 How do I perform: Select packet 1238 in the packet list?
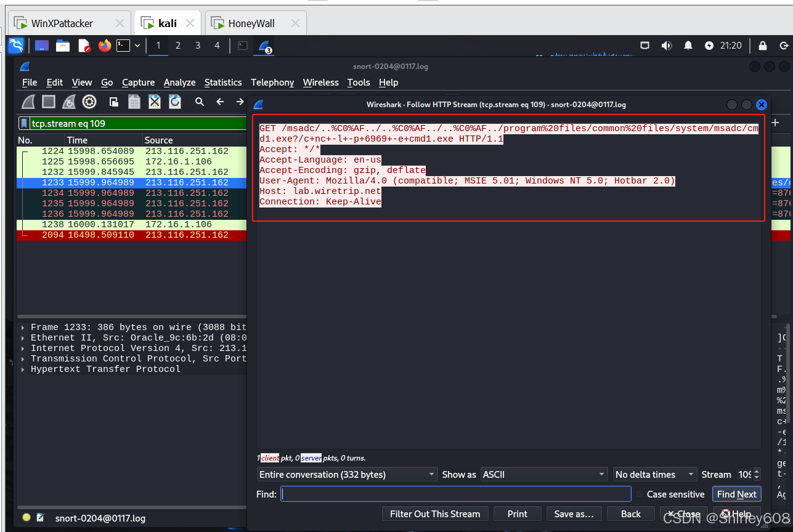coord(132,224)
